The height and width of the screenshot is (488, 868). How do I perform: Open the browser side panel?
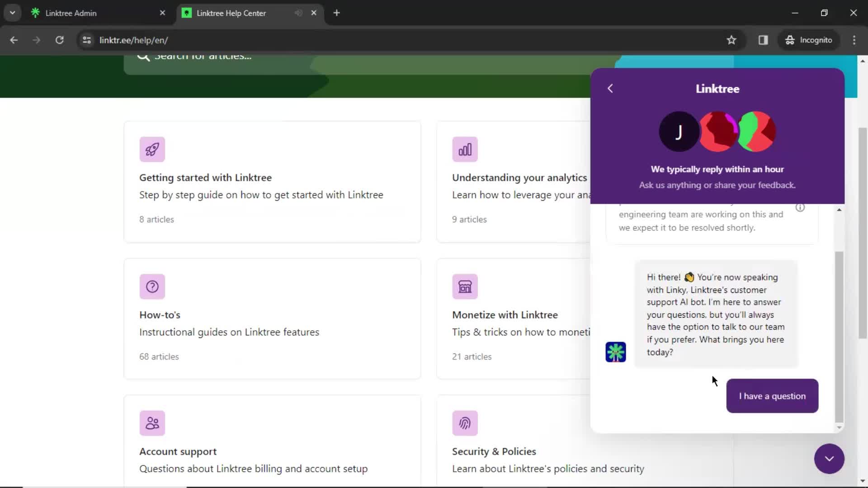[x=763, y=40]
